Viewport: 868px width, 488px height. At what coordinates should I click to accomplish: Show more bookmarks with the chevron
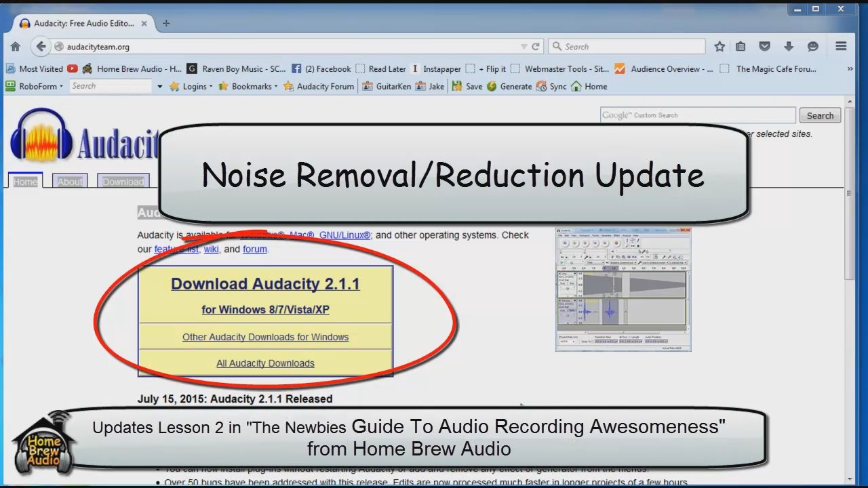coord(850,68)
